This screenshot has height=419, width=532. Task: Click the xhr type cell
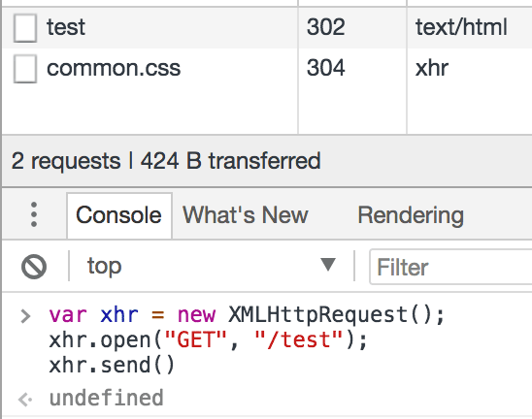(432, 68)
